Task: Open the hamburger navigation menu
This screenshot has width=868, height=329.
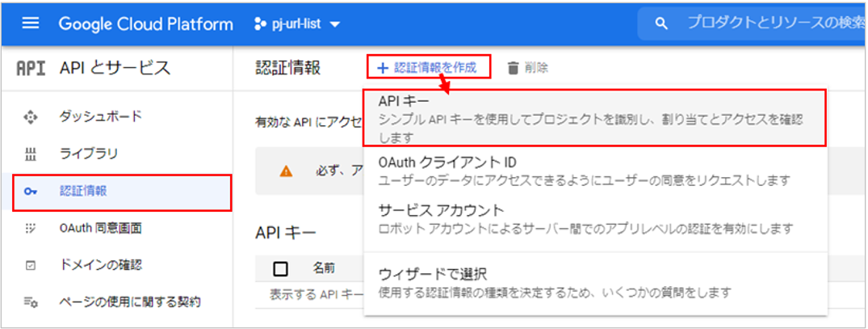Action: point(30,24)
